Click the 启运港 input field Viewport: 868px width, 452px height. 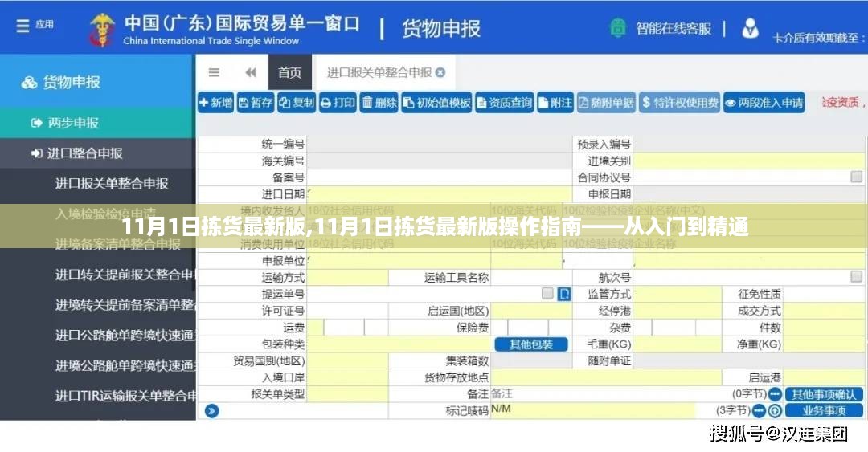[x=825, y=377]
